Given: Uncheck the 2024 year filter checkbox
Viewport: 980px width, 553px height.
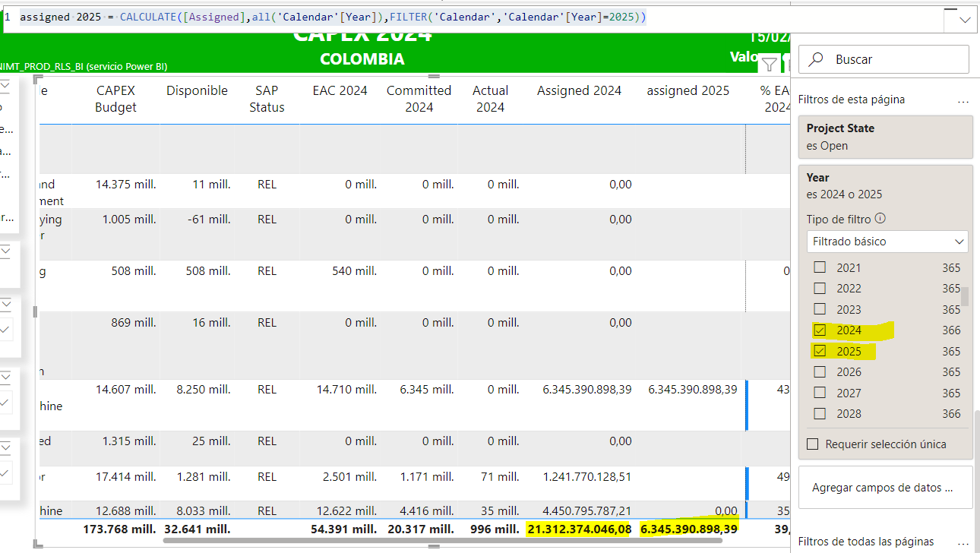Looking at the screenshot, I should [x=820, y=330].
